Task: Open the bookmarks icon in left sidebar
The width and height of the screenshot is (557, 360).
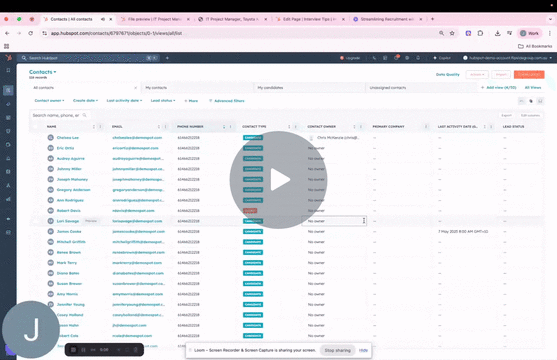Action: (x=8, y=70)
